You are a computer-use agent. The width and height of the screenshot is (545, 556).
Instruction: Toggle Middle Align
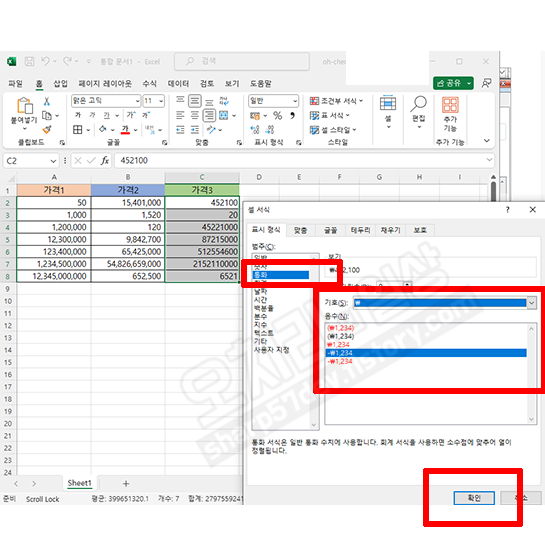[195, 101]
